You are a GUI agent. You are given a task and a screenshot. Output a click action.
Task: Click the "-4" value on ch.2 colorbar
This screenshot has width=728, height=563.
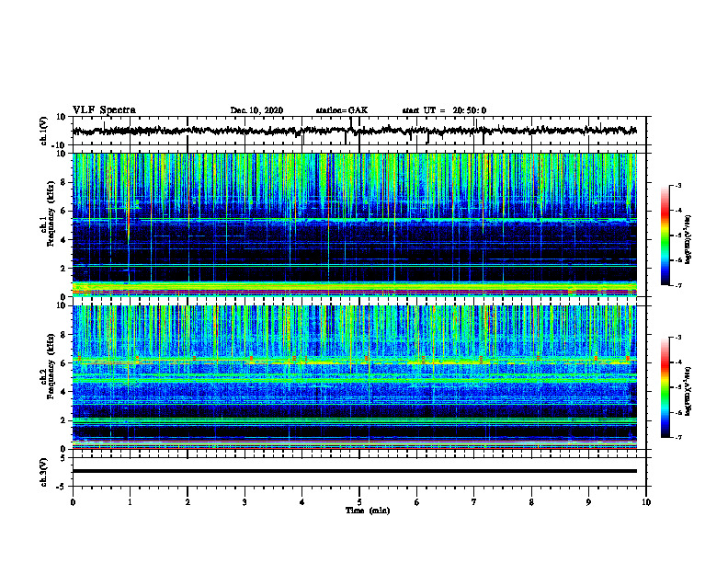(677, 362)
